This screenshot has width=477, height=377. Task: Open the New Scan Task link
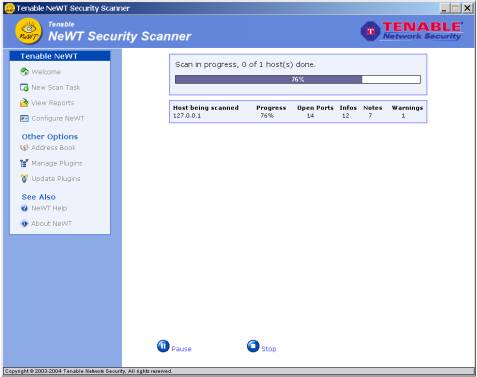coord(56,87)
